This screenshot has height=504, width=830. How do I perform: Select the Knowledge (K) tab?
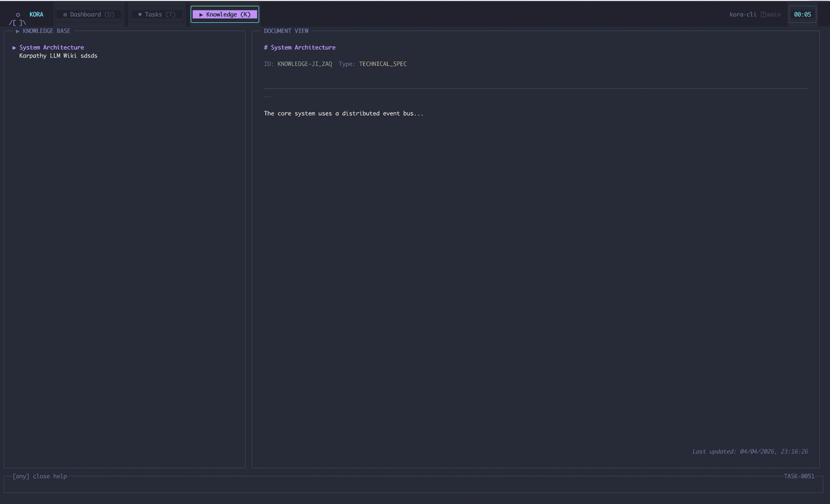pyautogui.click(x=225, y=14)
